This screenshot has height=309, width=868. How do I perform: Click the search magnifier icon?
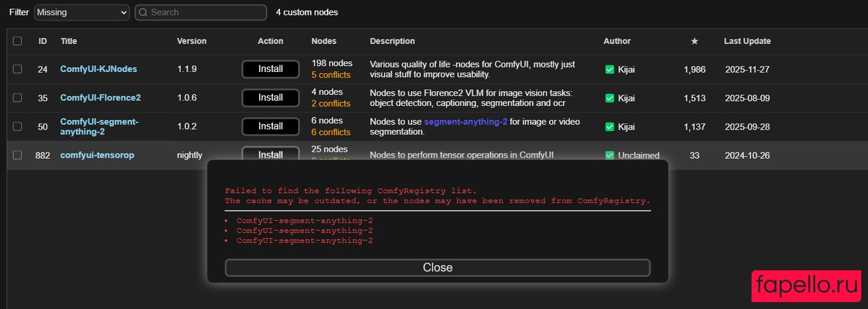point(143,12)
